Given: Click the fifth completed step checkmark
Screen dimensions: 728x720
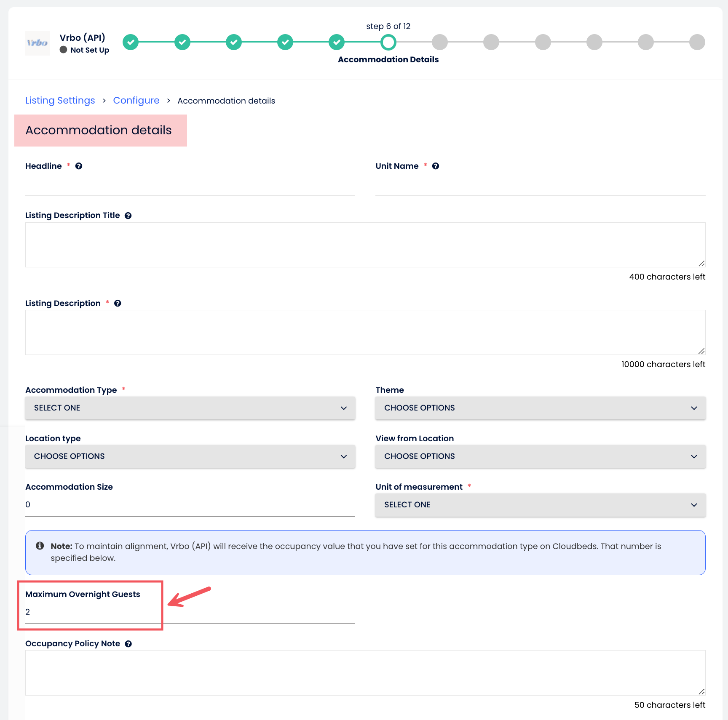Looking at the screenshot, I should (x=337, y=42).
